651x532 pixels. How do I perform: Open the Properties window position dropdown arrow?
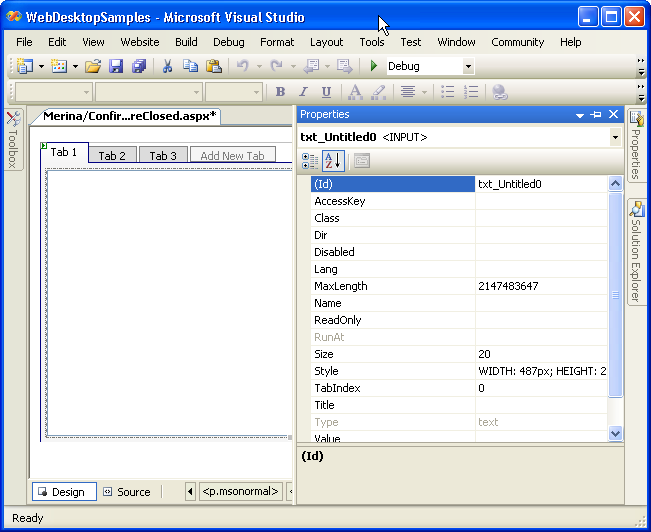click(579, 115)
